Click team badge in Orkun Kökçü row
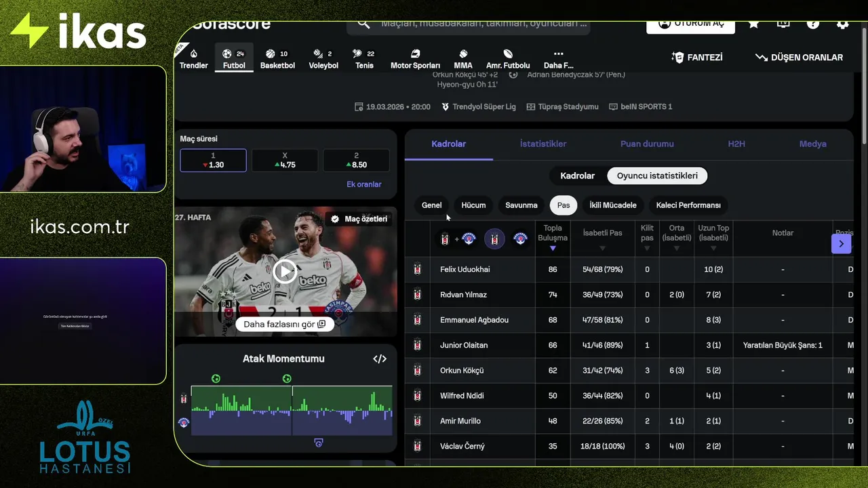Image resolution: width=868 pixels, height=488 pixels. point(417,370)
